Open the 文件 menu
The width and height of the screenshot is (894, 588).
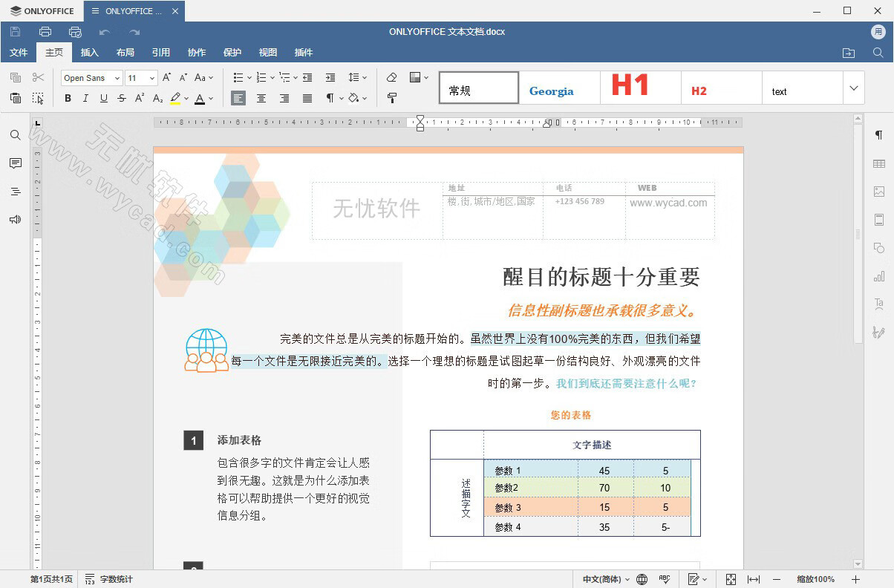pyautogui.click(x=19, y=52)
